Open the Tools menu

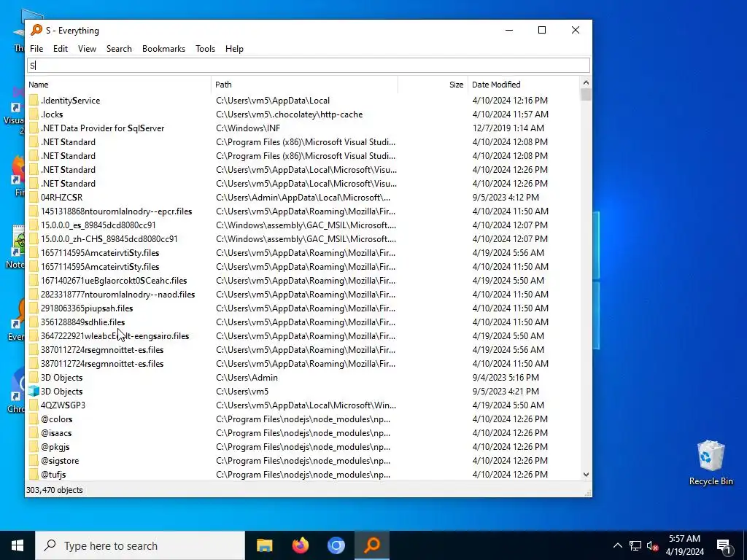[205, 49]
